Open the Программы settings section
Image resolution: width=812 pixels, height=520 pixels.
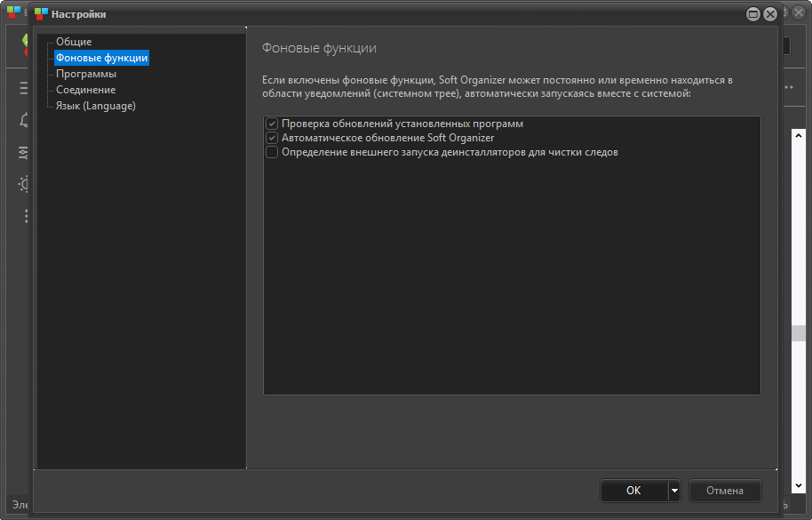click(x=86, y=74)
